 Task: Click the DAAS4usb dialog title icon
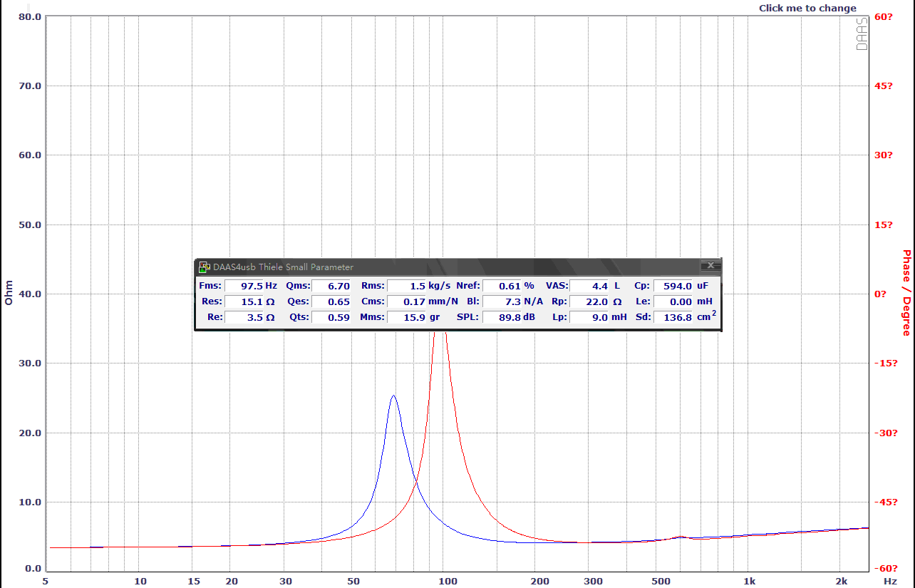click(204, 267)
